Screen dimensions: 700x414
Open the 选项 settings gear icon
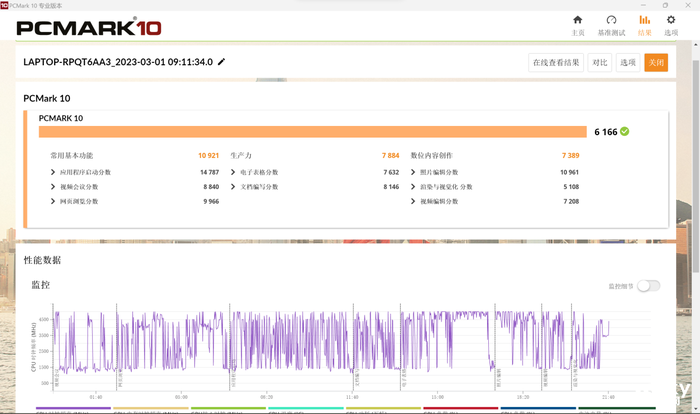[671, 20]
